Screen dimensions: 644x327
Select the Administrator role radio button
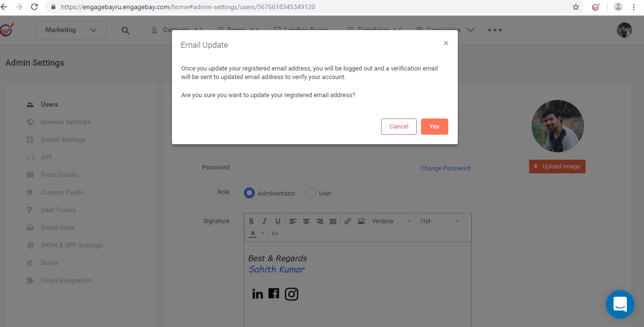(249, 193)
